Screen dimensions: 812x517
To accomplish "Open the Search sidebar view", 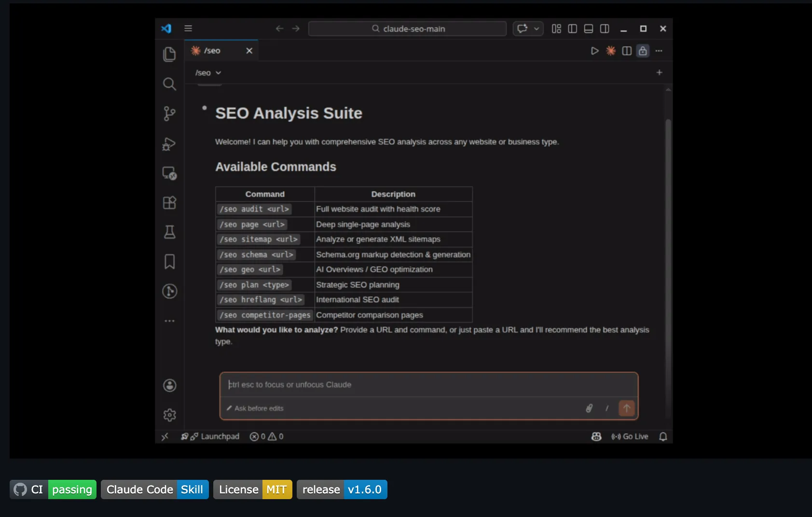I will point(169,84).
